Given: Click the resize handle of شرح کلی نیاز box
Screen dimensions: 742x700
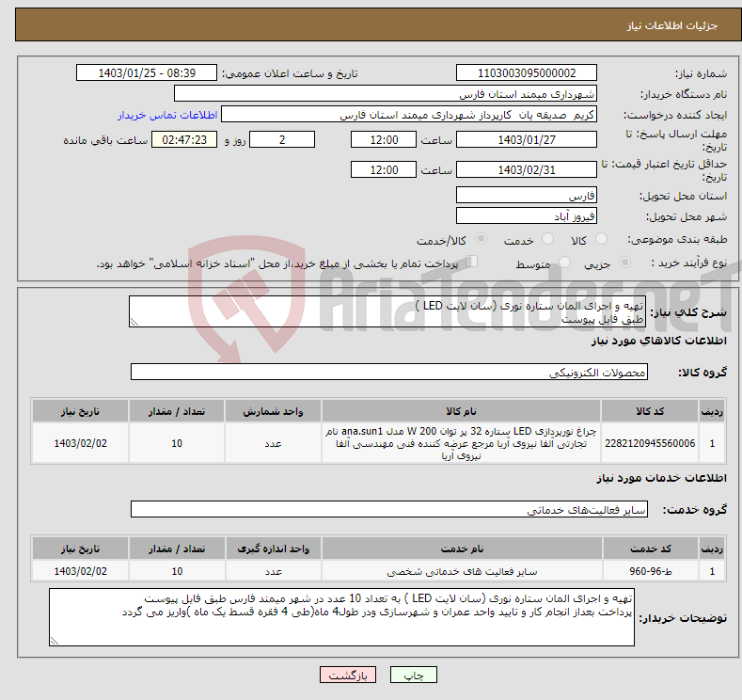Looking at the screenshot, I should pyautogui.click(x=134, y=323).
